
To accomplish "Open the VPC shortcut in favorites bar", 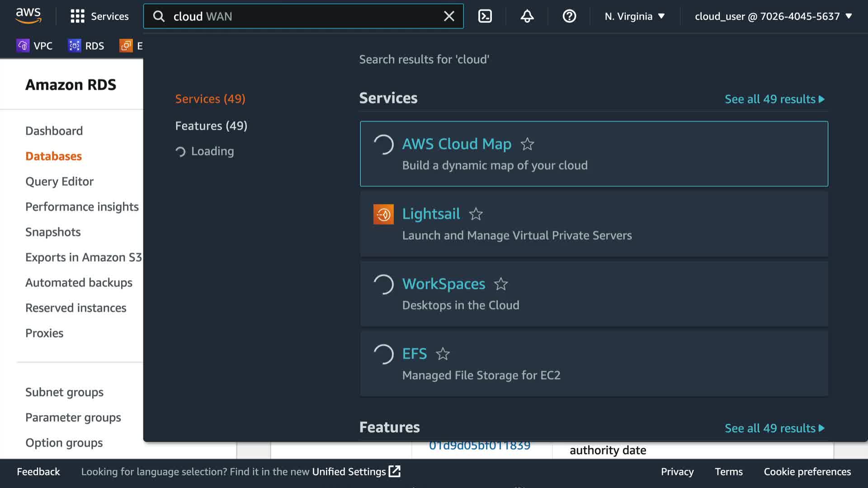I will click(35, 46).
